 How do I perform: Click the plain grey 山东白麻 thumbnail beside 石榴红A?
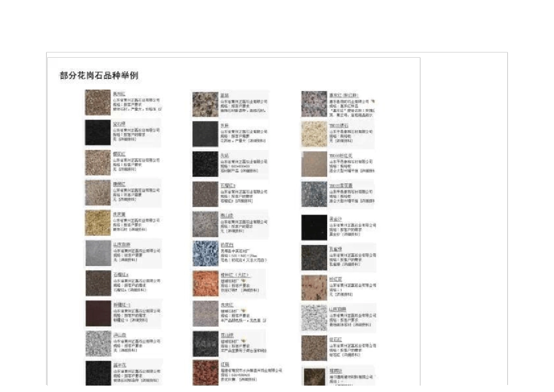98,253
